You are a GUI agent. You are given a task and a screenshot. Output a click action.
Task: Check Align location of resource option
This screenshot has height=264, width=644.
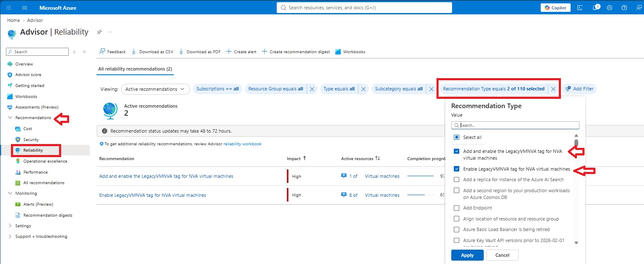[456, 219]
